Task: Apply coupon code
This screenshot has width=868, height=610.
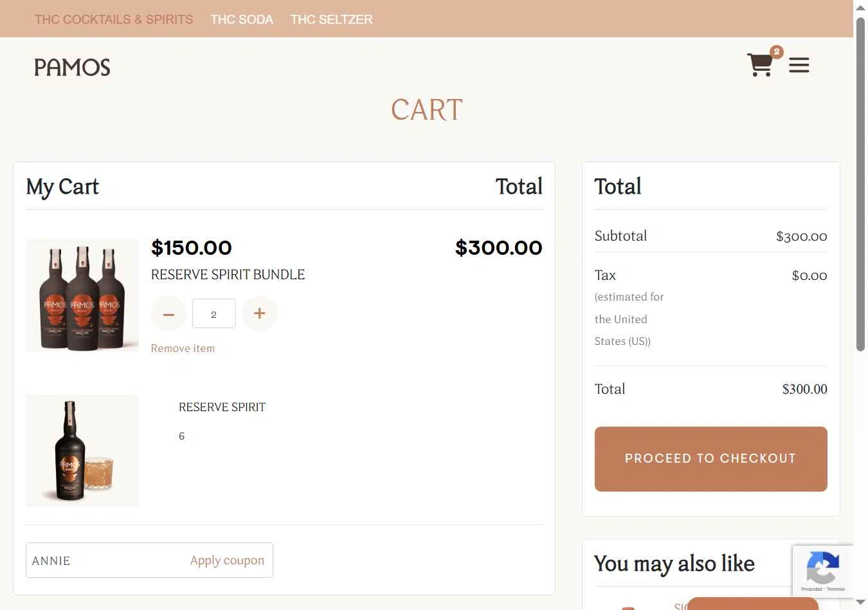Action: [227, 560]
